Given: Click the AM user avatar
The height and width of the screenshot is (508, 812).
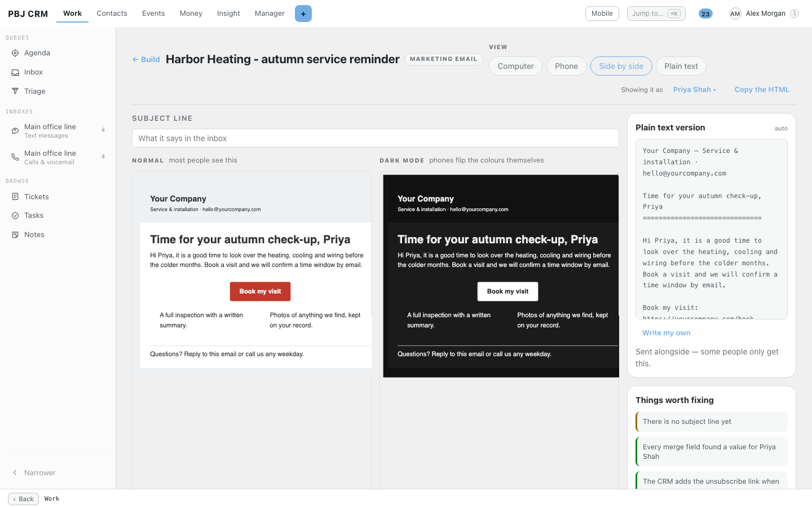Looking at the screenshot, I should coord(735,14).
